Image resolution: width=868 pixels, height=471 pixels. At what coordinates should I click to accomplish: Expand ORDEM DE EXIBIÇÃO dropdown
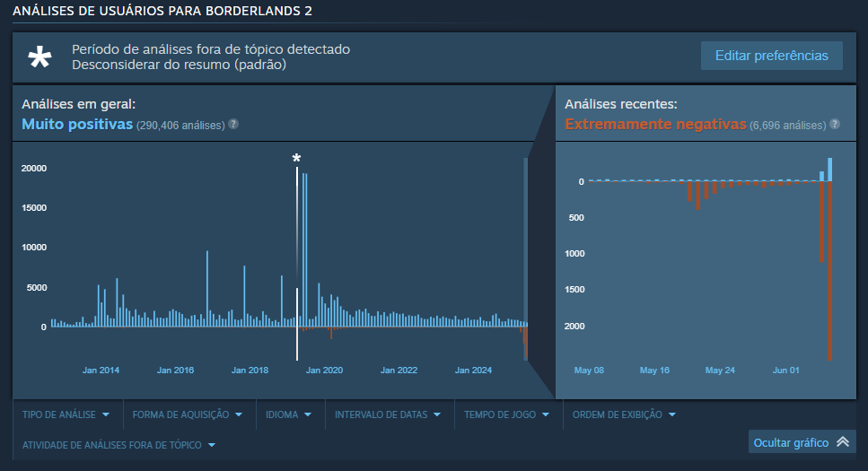[624, 414]
